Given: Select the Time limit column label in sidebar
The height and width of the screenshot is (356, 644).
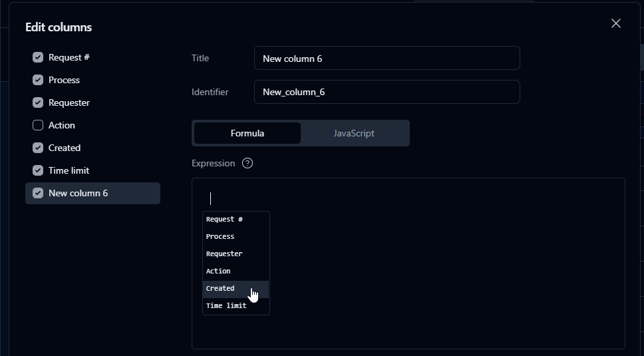Looking at the screenshot, I should (x=69, y=170).
